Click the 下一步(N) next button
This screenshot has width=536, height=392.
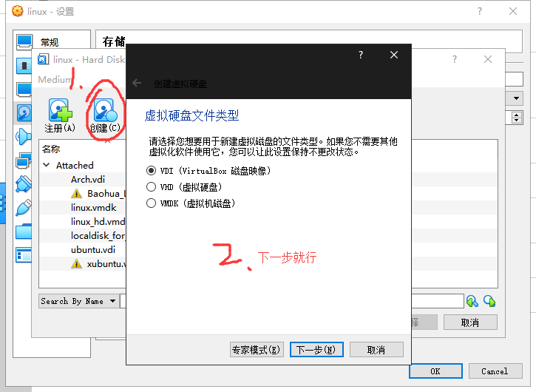tap(316, 350)
